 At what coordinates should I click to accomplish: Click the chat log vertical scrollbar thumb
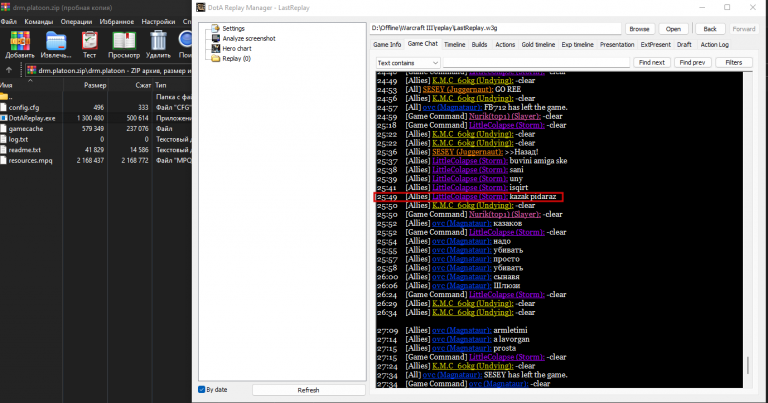point(747,365)
